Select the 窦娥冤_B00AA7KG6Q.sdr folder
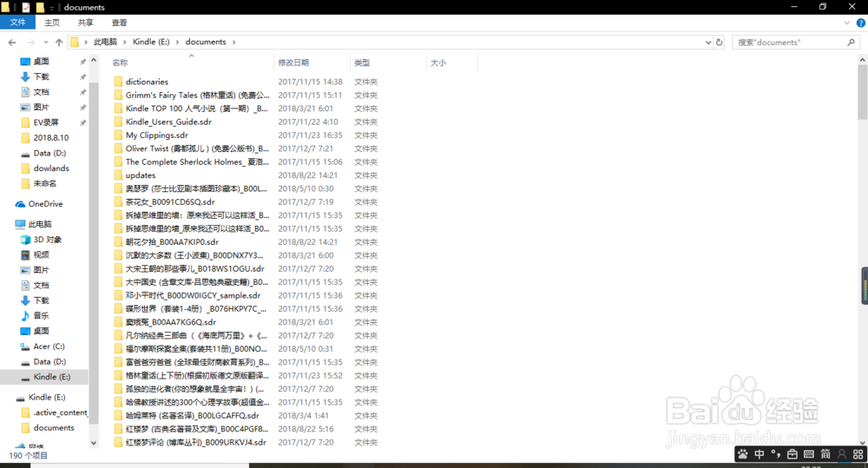868x468 pixels. (x=170, y=322)
